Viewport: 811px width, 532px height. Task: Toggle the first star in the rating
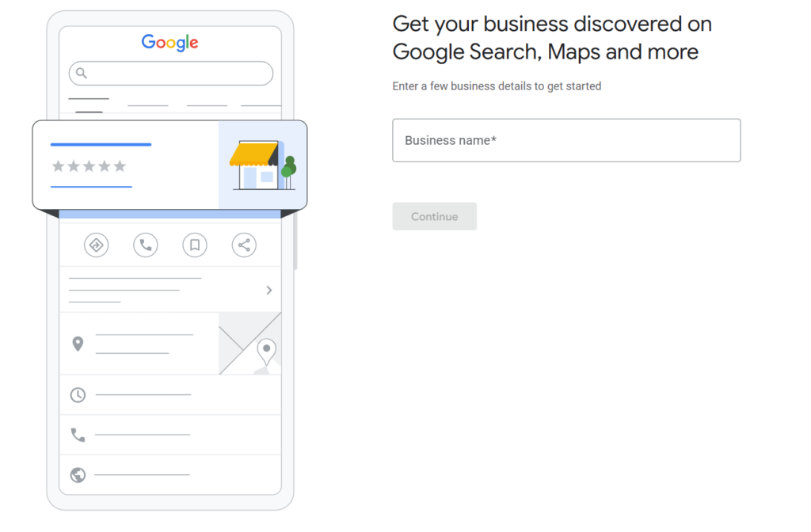tap(56, 166)
